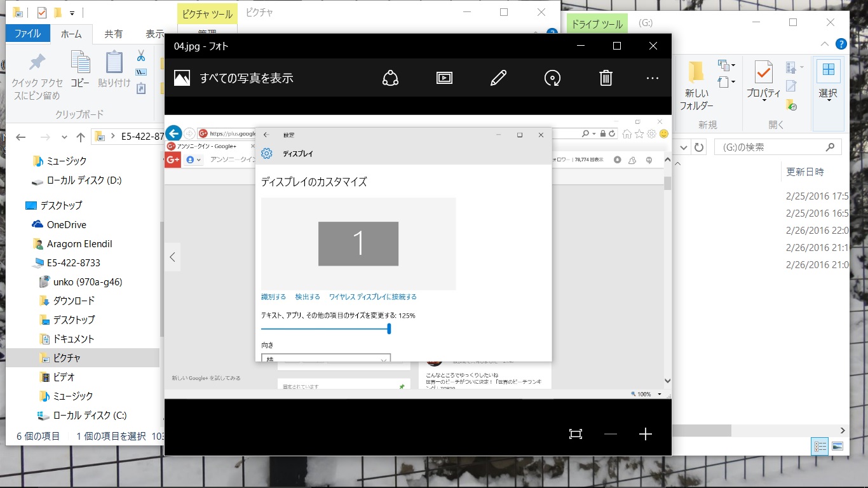Image resolution: width=868 pixels, height=488 pixels.
Task: Switch G: window to large thumbnails view
Action: pos(837,447)
